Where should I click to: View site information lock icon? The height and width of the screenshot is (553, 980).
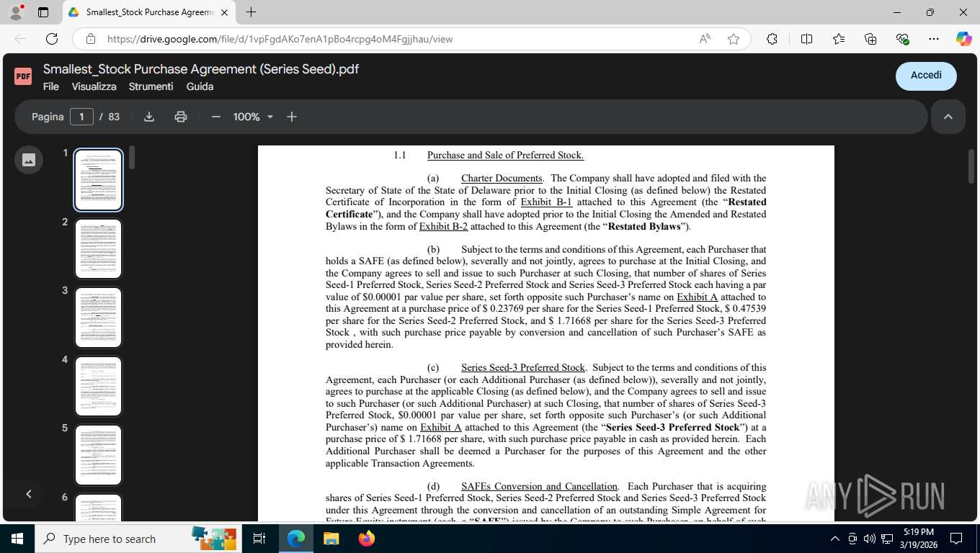(x=91, y=39)
